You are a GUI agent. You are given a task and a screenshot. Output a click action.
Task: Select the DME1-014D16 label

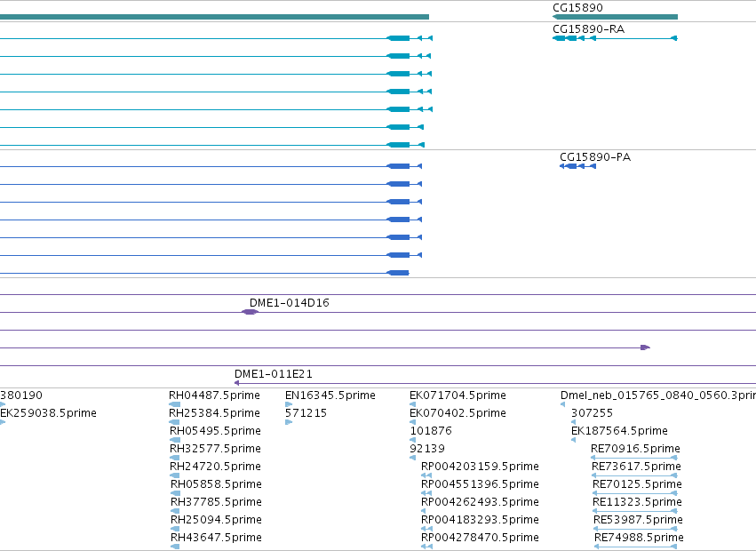(x=290, y=302)
